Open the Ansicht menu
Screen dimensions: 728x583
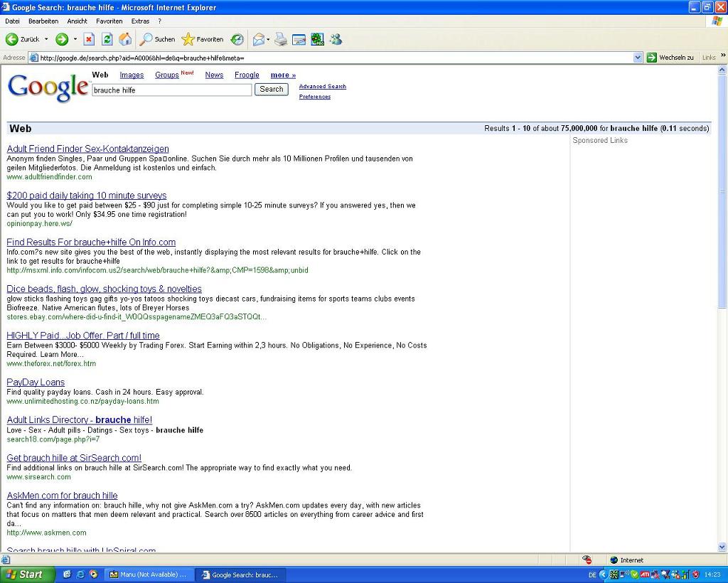[77, 21]
